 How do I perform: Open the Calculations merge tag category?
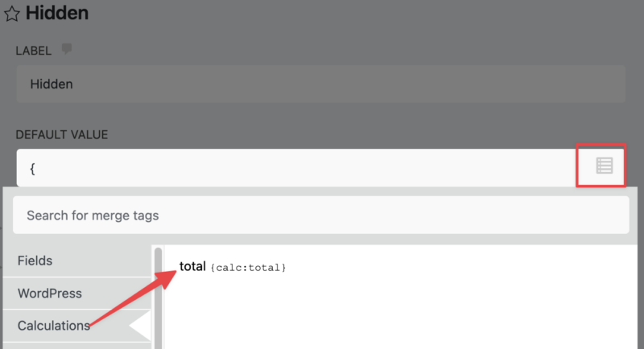tap(54, 326)
